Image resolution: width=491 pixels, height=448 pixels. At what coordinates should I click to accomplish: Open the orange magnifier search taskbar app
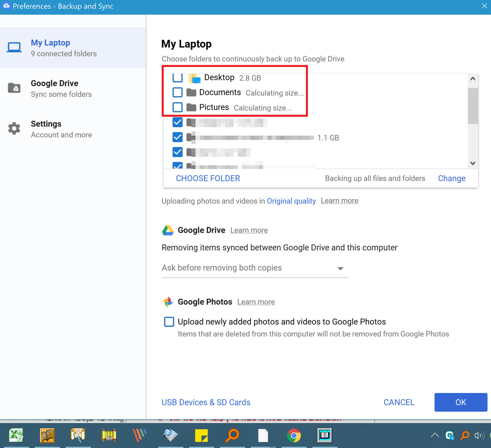232,435
